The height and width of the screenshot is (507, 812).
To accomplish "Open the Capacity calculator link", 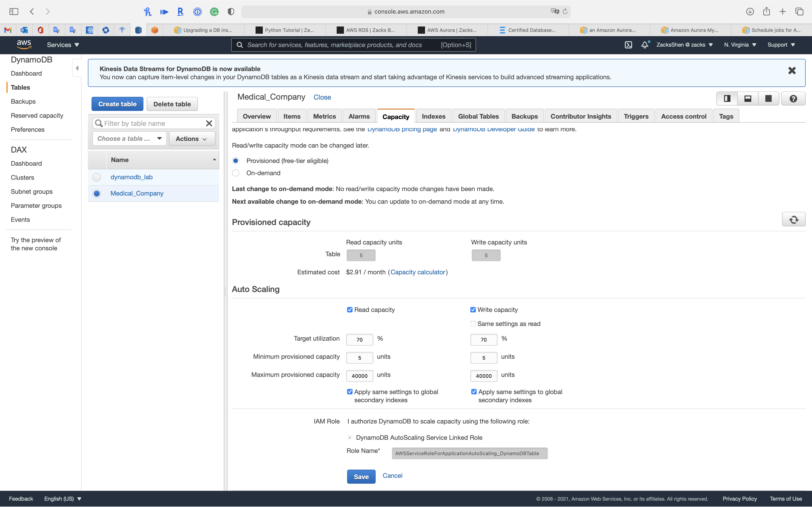I will [418, 272].
